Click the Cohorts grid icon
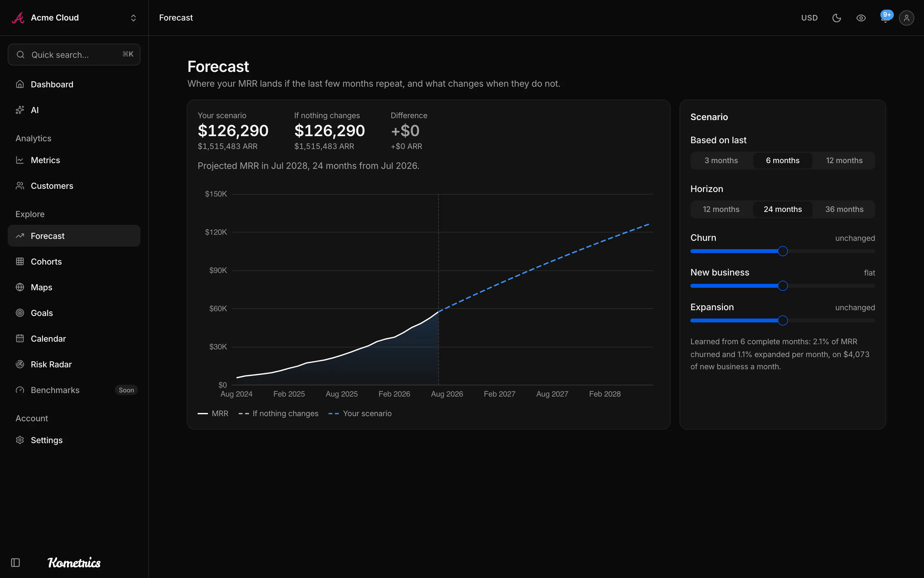 [20, 261]
